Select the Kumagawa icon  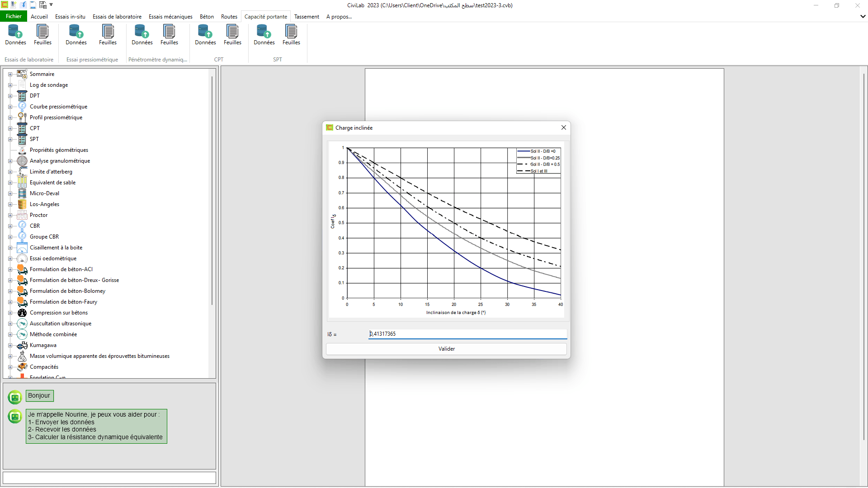(x=22, y=345)
